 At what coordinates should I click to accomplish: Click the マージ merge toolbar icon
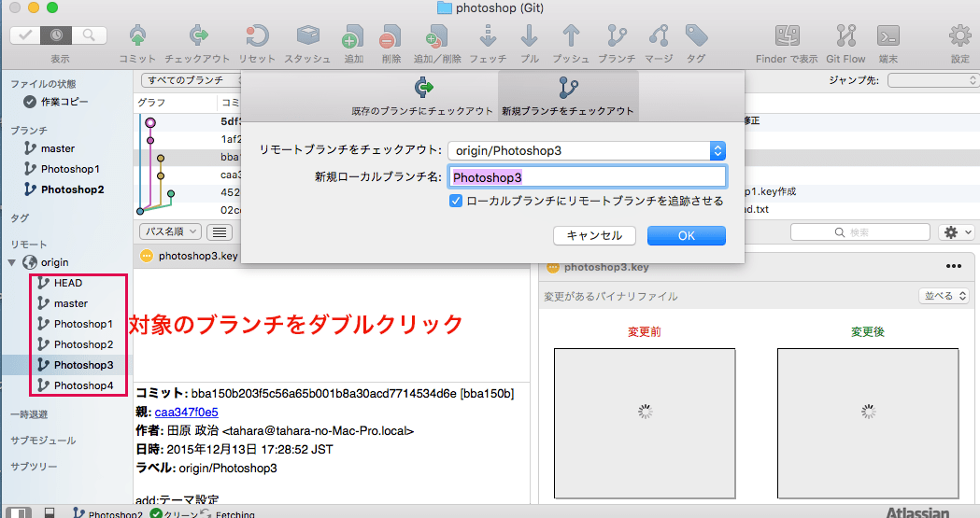tap(659, 36)
